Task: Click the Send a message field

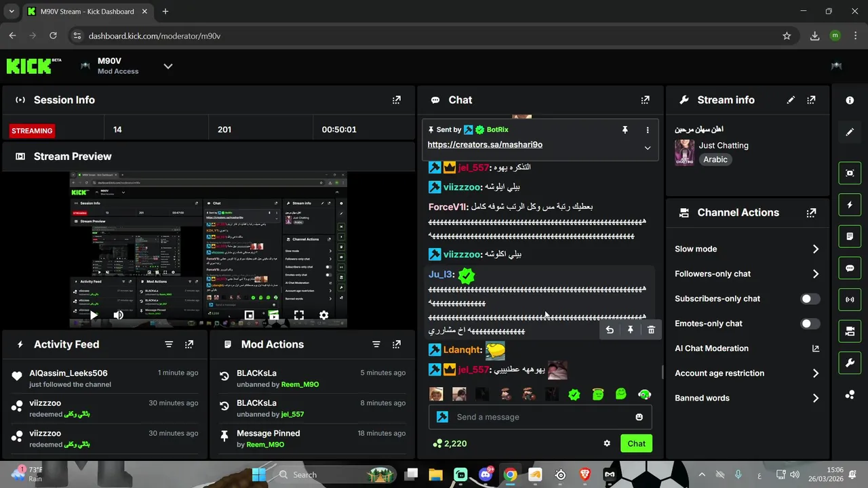Action: pos(540,417)
